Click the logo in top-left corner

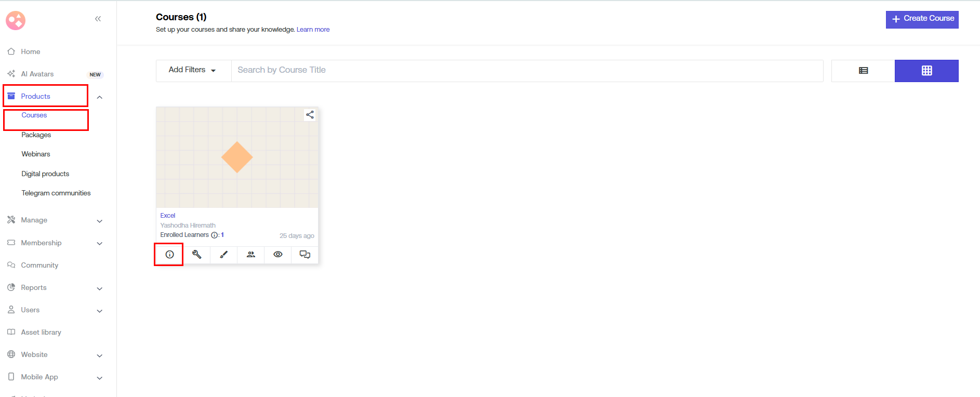pos(16,21)
